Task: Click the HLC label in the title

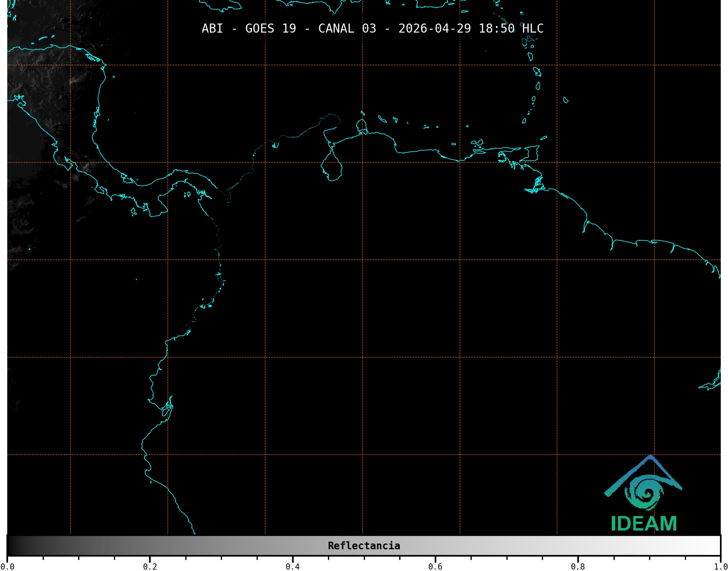Action: pos(533,29)
